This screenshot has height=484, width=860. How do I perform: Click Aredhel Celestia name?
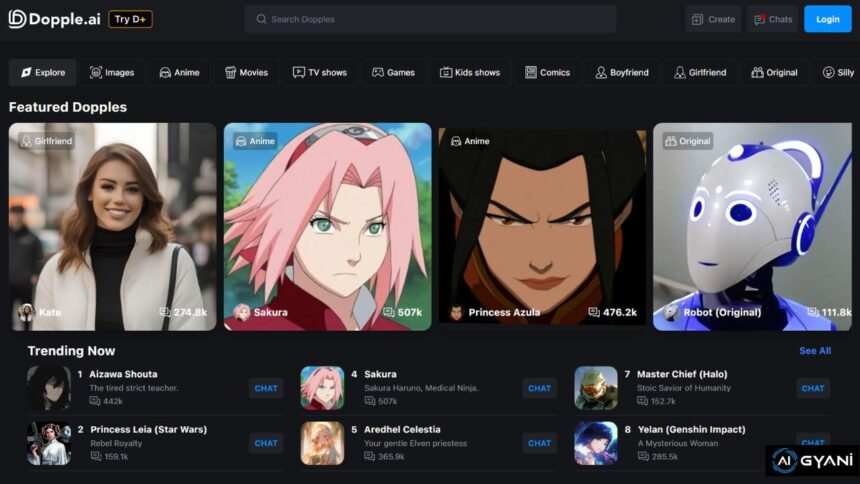click(x=402, y=430)
